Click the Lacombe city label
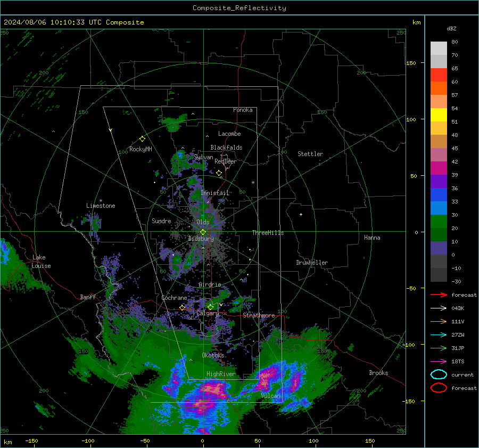 [x=229, y=134]
